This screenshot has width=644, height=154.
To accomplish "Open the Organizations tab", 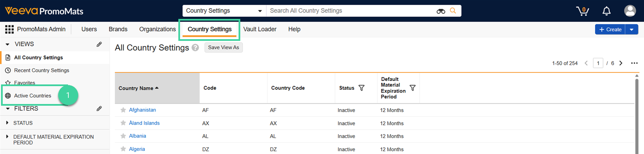I will pos(157,29).
